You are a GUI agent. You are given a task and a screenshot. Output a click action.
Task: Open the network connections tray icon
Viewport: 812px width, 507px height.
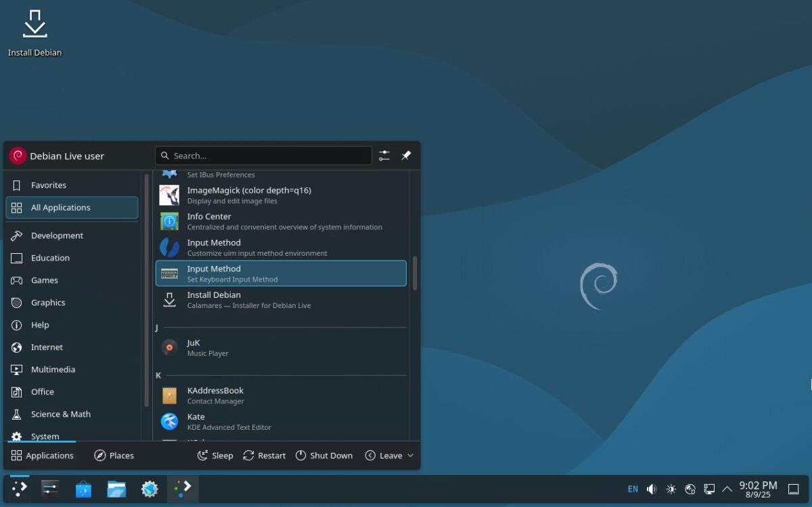pyautogui.click(x=709, y=489)
